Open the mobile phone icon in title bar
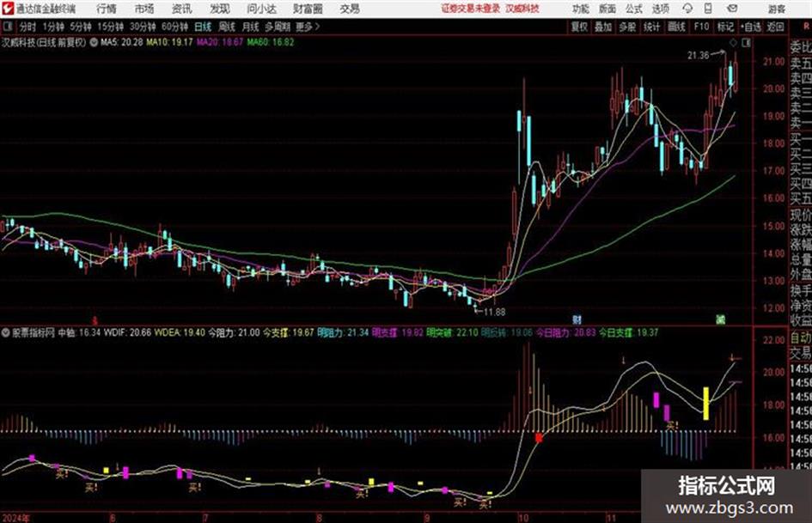The image size is (812, 523). 708,9
